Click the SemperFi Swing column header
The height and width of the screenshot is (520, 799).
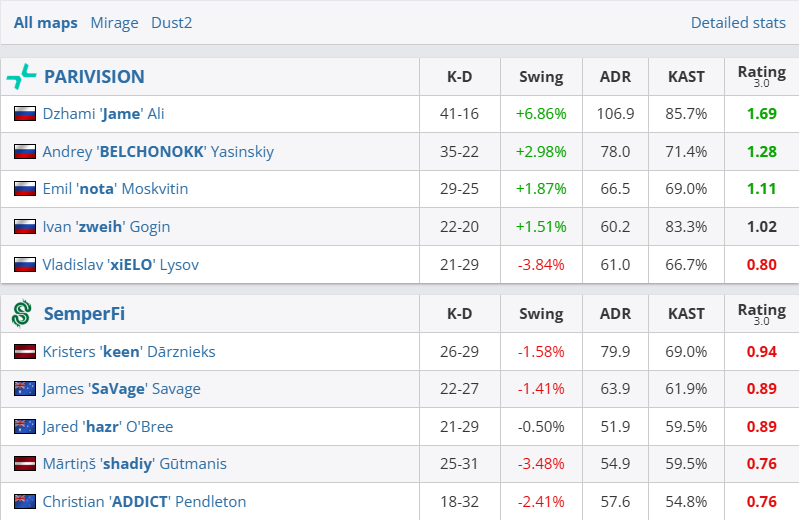(541, 314)
